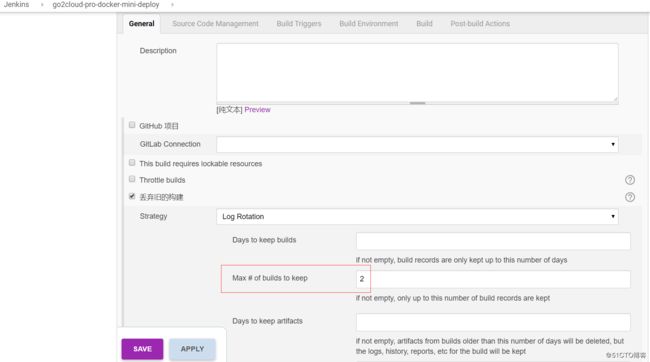Screen dimensions: 650x362
Task: Expand breadcrumb arrow after the job name
Action: pyautogui.click(x=172, y=5)
